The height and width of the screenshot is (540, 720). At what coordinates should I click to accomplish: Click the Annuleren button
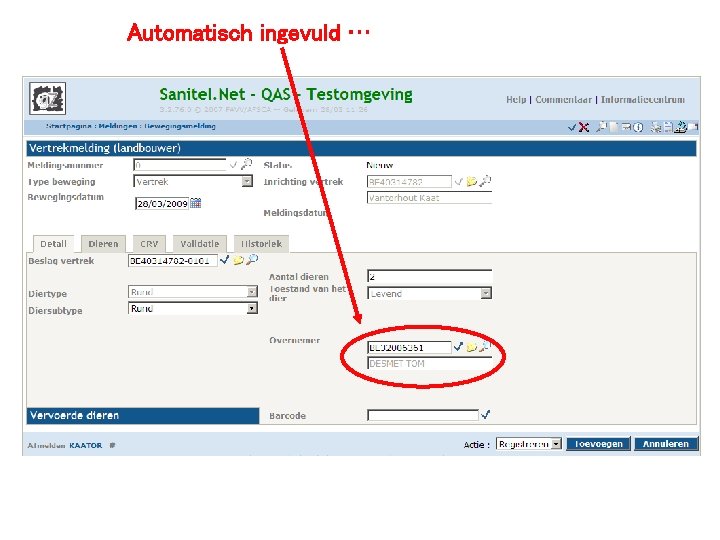[665, 444]
